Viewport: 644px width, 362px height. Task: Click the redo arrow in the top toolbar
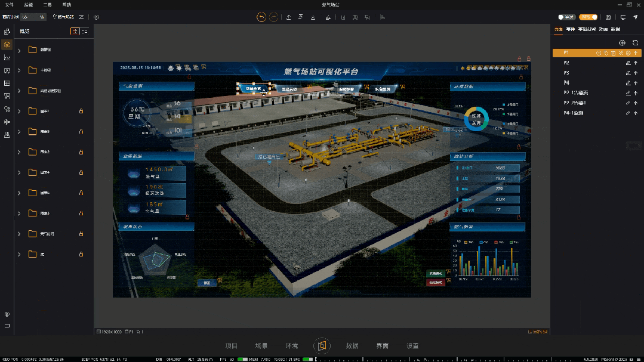coord(273,17)
